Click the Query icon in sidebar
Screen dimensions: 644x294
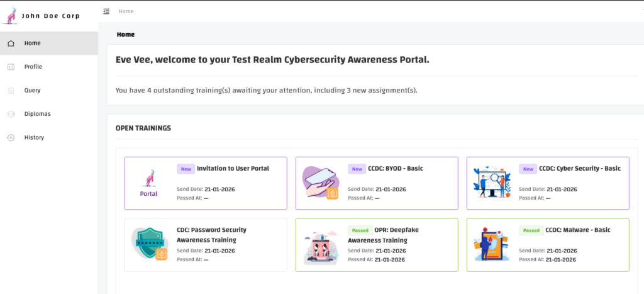pyautogui.click(x=11, y=91)
